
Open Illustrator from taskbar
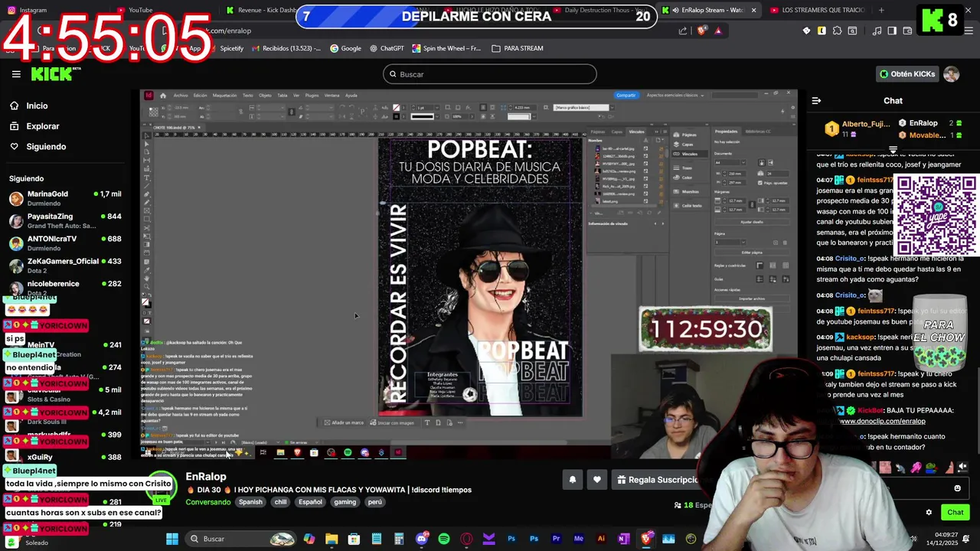click(x=601, y=539)
